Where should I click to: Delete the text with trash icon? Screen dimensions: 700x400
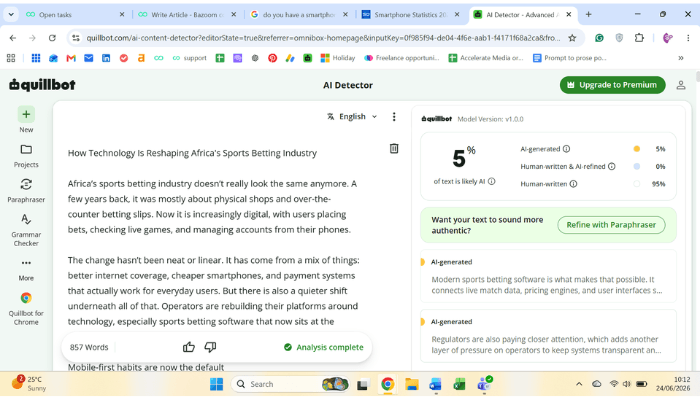394,148
